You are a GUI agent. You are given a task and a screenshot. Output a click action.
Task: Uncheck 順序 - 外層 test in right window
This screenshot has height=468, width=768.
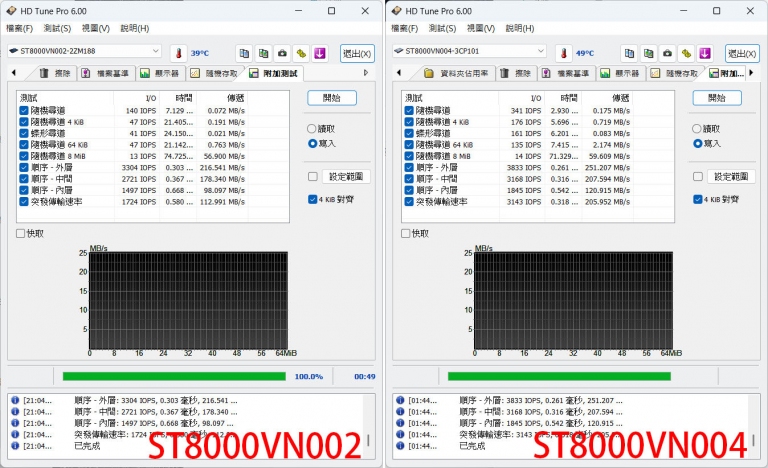[409, 168]
